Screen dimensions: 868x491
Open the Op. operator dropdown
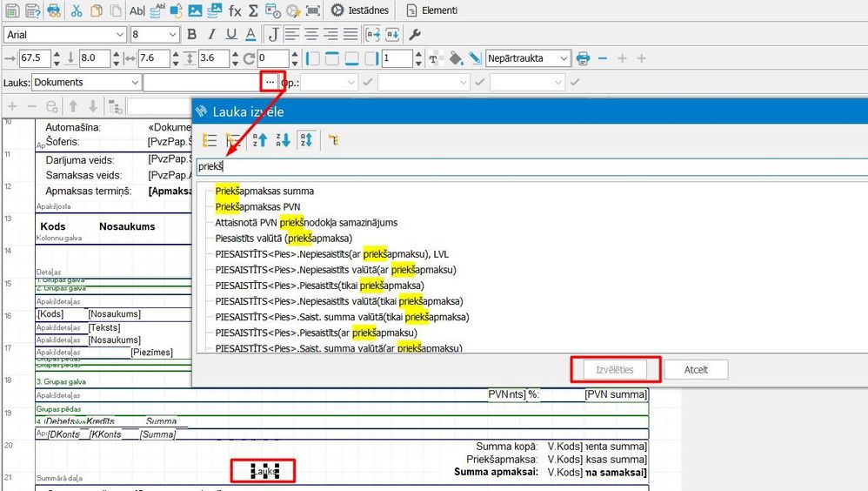click(328, 82)
